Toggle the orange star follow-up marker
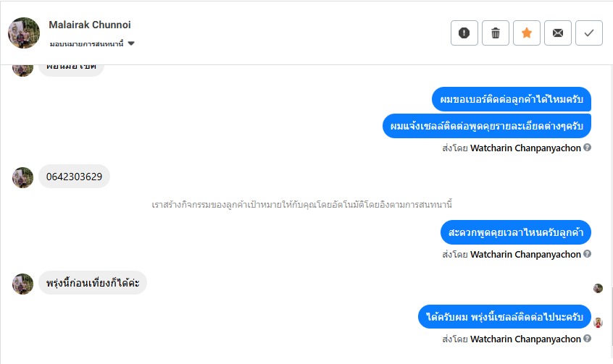Image resolution: width=613 pixels, height=364 pixels. tap(527, 33)
